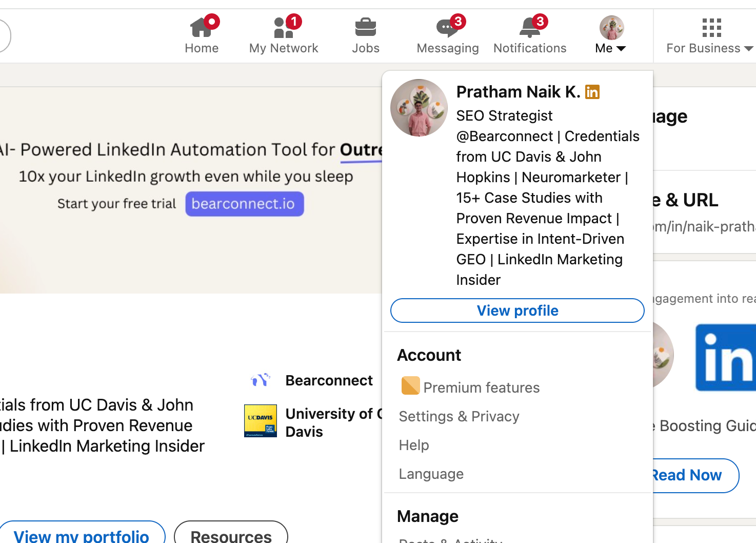Click the Bearconnect company logo
The height and width of the screenshot is (543, 756).
pos(261,380)
